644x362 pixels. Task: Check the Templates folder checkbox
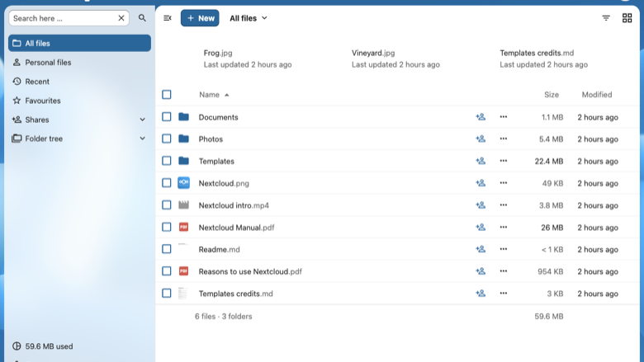point(166,161)
